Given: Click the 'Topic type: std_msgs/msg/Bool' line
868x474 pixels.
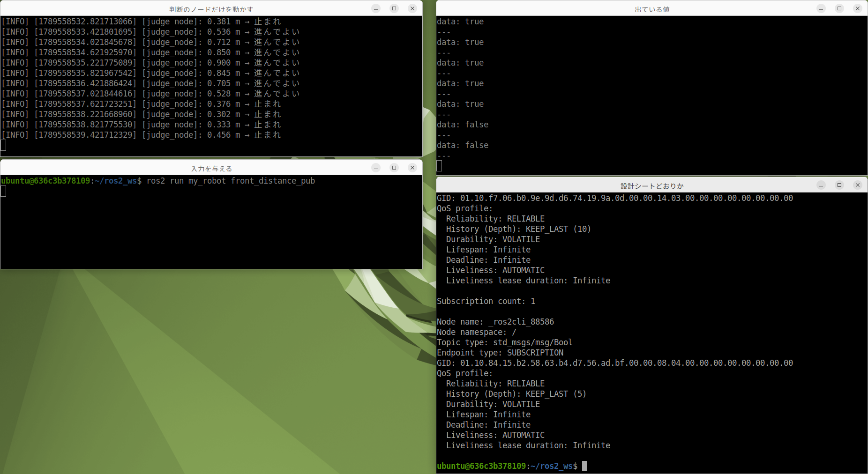Looking at the screenshot, I should 505,342.
